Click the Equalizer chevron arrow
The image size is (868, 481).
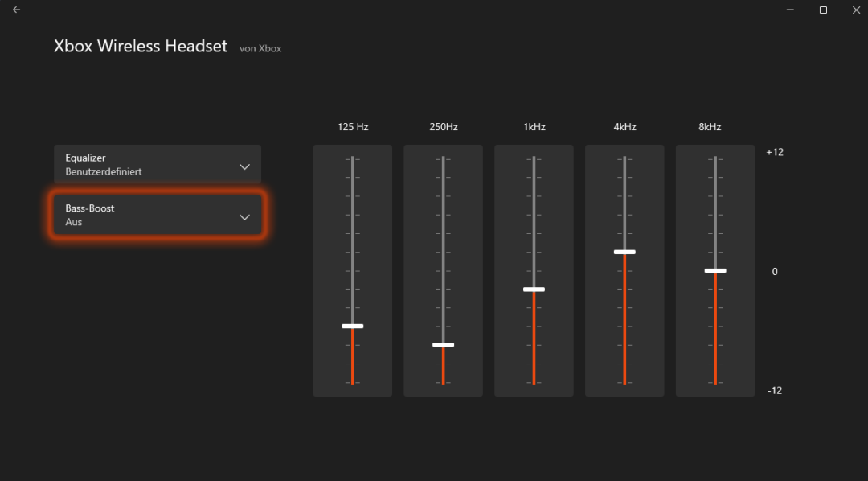pos(244,166)
